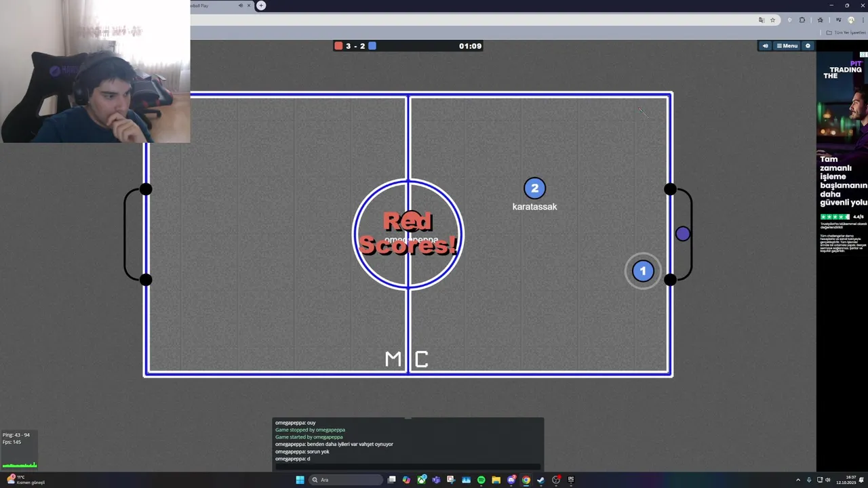This screenshot has width=868, height=488.
Task: Open Xbox app from the taskbar
Action: [x=421, y=480]
